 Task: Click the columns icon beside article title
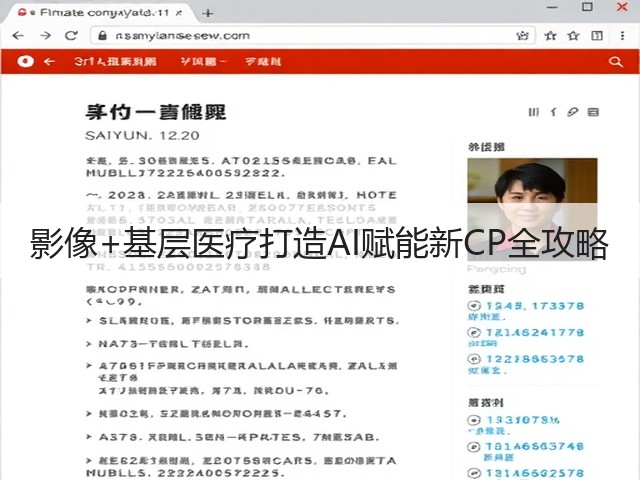[533, 112]
